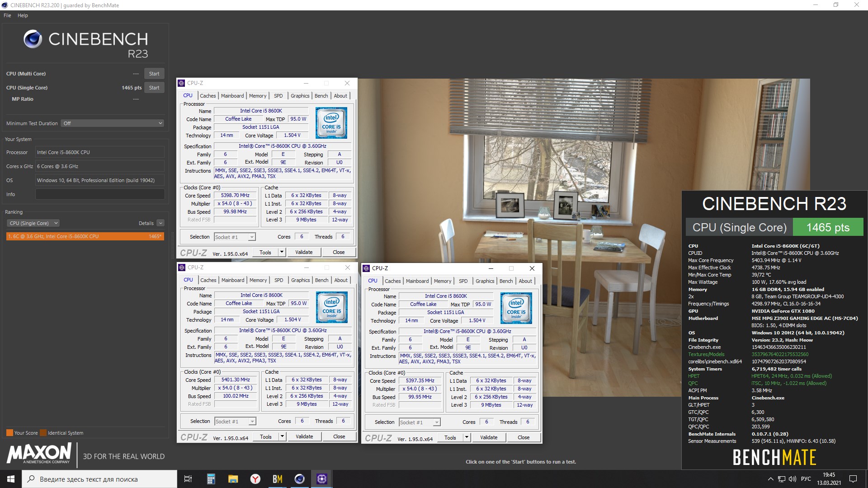Screen dimensions: 868x488
Task: Open the CPU (Single Core) ranking dropdown
Action: [x=33, y=223]
